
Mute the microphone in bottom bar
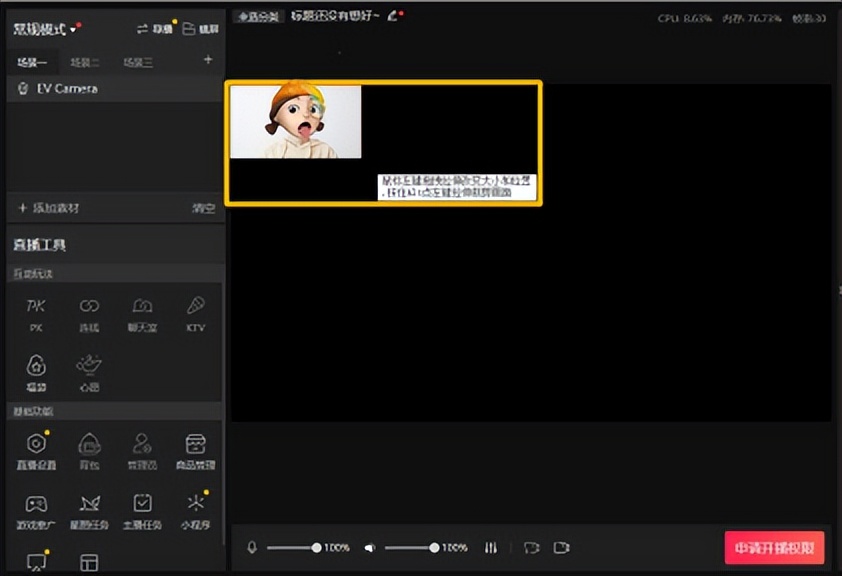click(x=252, y=548)
